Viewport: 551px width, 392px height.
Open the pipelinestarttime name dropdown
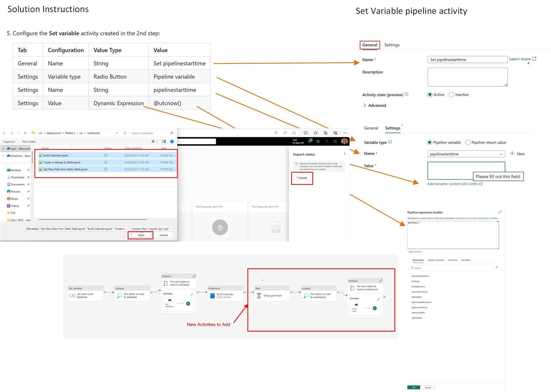click(x=501, y=154)
